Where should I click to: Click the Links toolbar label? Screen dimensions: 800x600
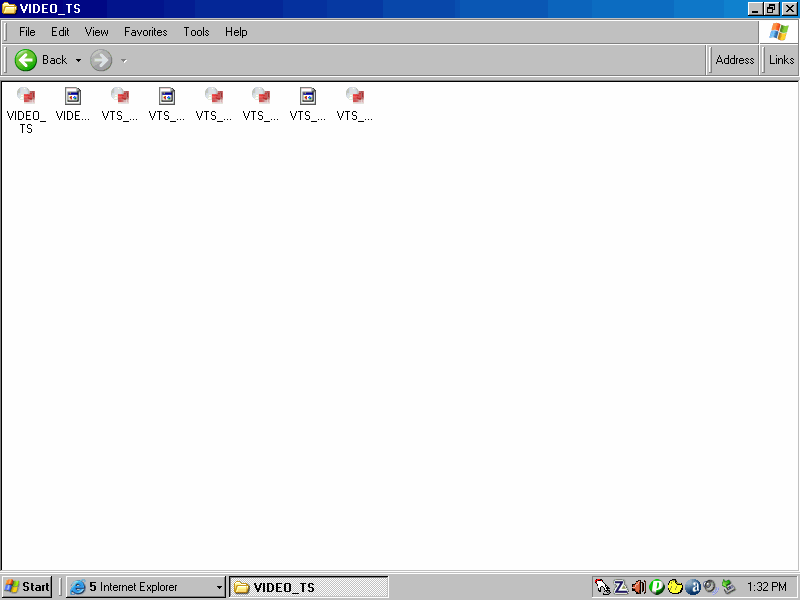tap(781, 60)
